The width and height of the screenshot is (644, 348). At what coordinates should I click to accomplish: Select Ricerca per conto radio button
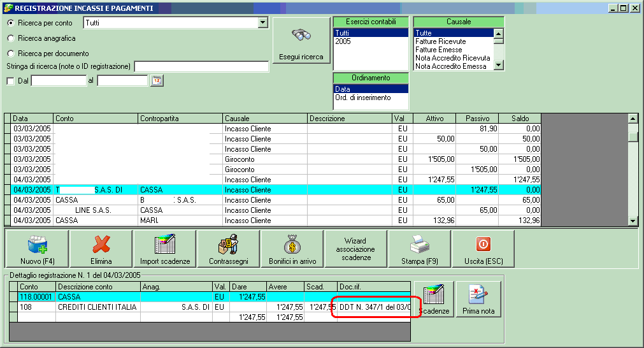click(x=11, y=23)
